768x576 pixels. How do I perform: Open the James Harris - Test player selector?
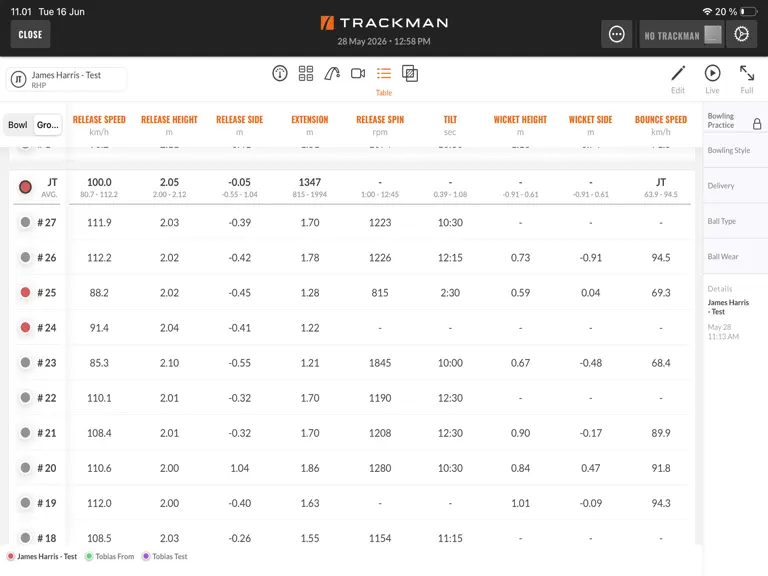click(x=66, y=79)
